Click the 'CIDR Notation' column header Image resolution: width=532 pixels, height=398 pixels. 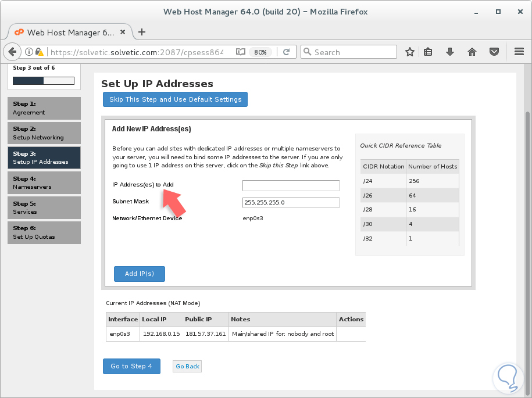tap(383, 166)
